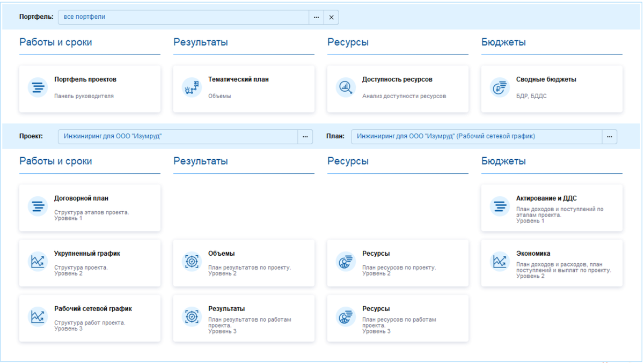Image resolution: width=644 pixels, height=363 pixels.
Task: Click the Укрупненный график chart icon
Action: [x=38, y=262]
